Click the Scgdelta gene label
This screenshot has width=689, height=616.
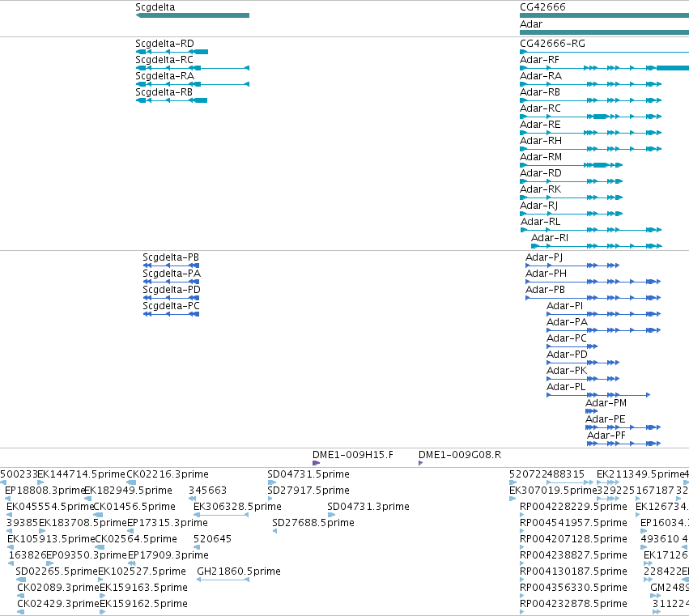click(155, 7)
